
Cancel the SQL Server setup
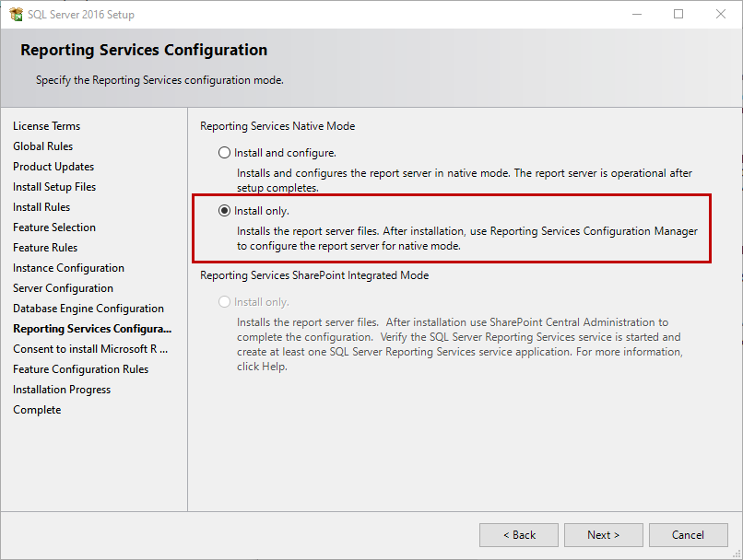tap(688, 535)
